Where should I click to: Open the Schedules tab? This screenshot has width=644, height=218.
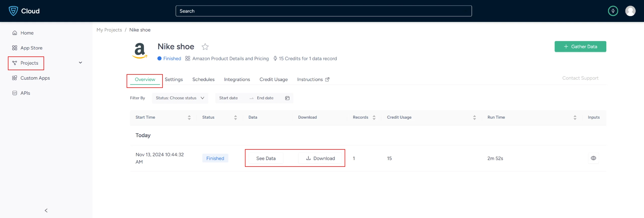(203, 79)
